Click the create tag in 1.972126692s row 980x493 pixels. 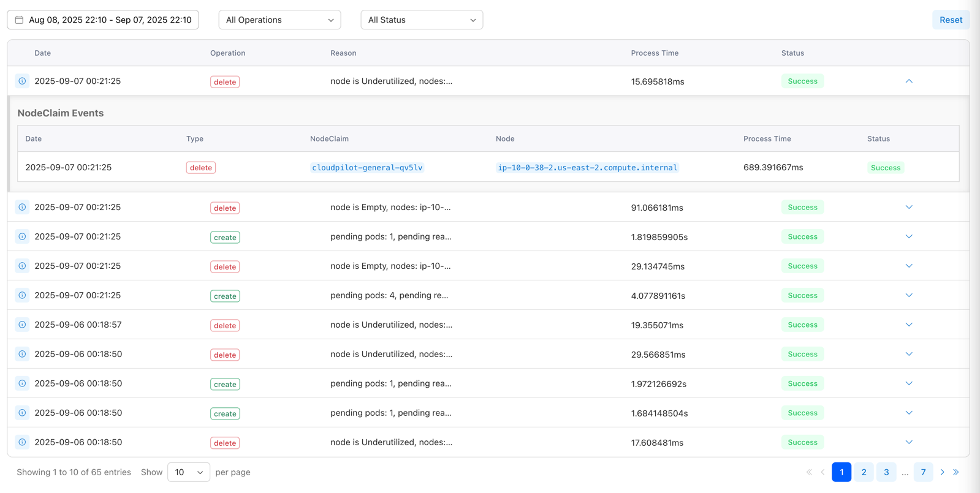click(225, 384)
